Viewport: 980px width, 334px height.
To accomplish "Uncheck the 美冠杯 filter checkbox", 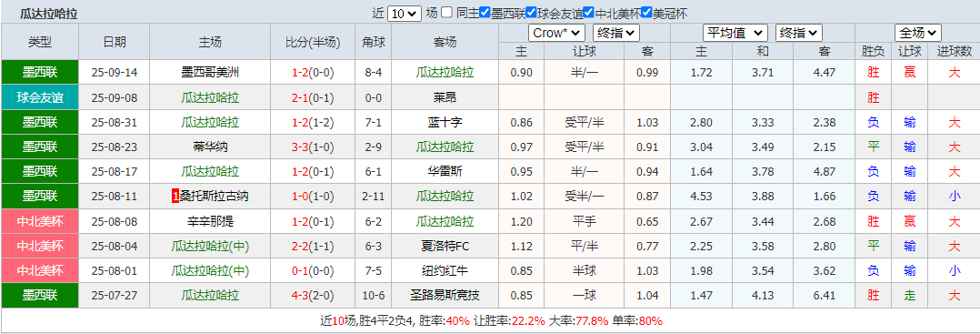I will (x=647, y=13).
